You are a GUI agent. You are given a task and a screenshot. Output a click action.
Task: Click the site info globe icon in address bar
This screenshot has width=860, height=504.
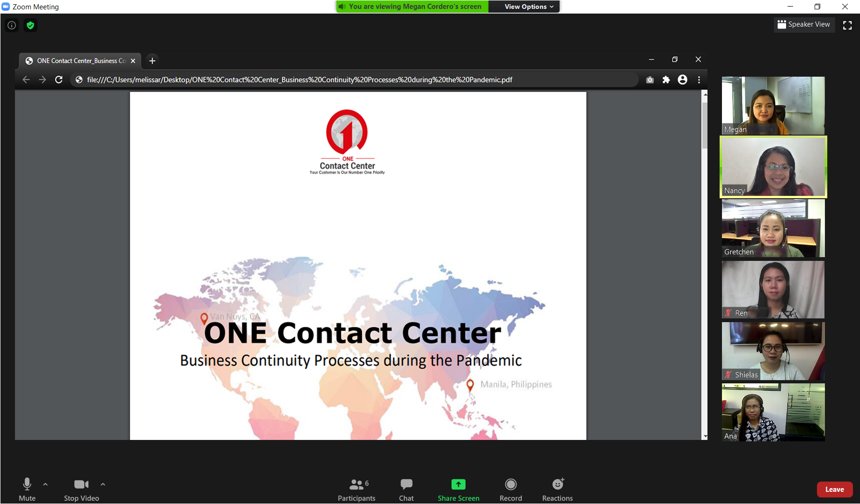pyautogui.click(x=79, y=80)
